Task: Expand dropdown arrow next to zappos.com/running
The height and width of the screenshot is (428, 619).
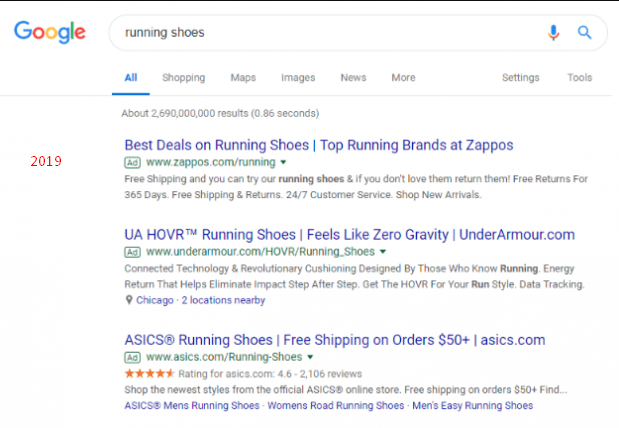Action: point(283,161)
